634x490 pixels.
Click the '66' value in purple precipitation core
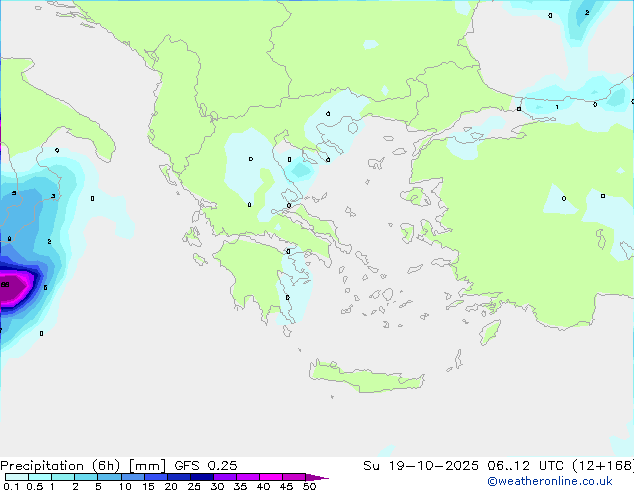coord(5,285)
